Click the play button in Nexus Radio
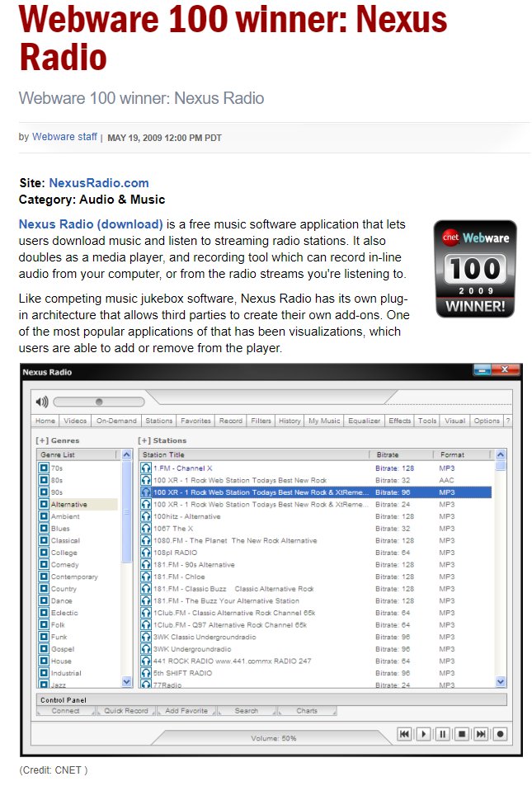 (x=424, y=734)
